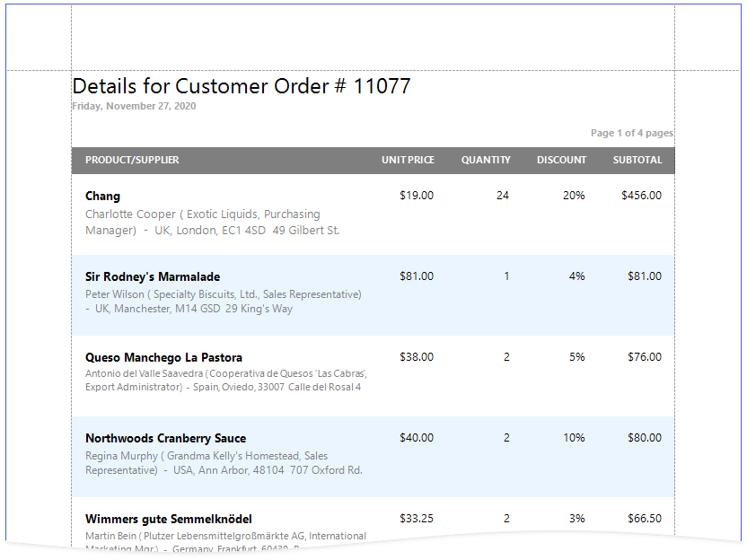The image size is (747, 560).
Task: Click the $80.00 subtotal for Northwoods Cranberry Sauce
Action: (x=645, y=438)
